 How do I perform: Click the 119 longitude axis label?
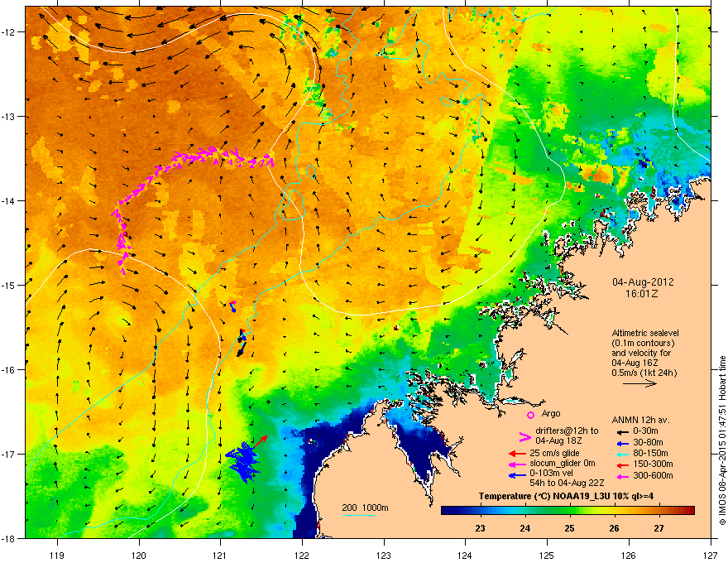pyautogui.click(x=57, y=555)
